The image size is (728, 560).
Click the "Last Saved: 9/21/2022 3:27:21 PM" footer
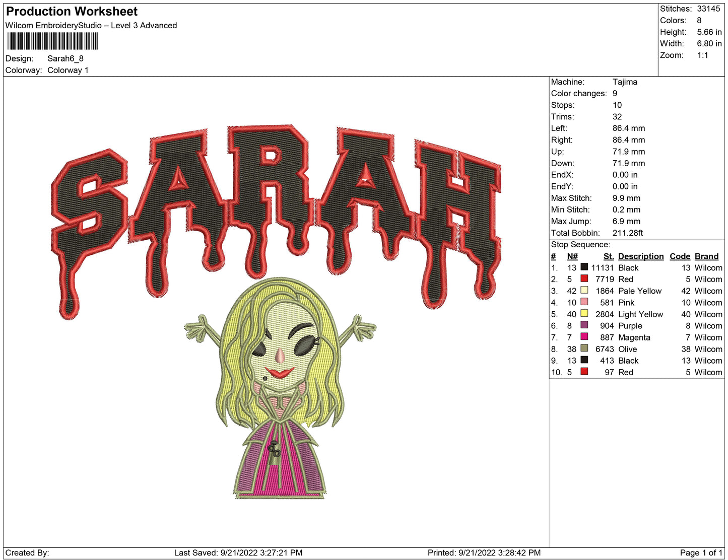[x=238, y=552]
